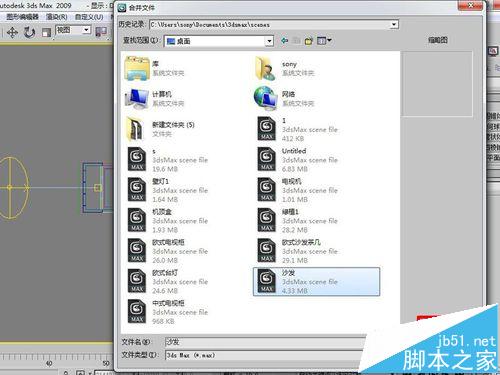Screen dimensions: 500x375
Task: Click the 968 KB size of 中式电视柜
Action: coord(163,321)
